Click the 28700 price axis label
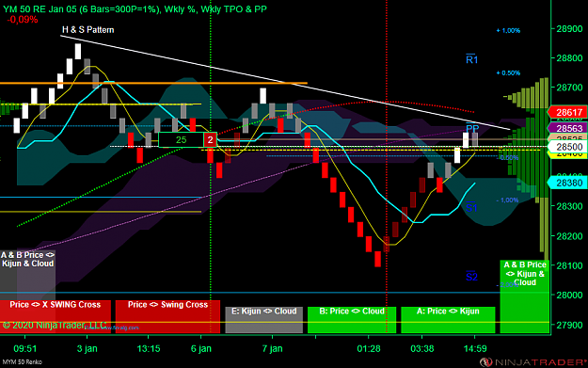The width and height of the screenshot is (588, 368). coord(569,88)
